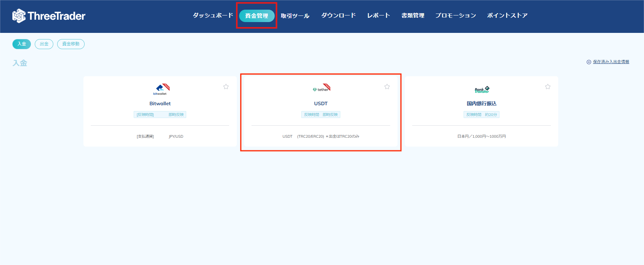Open the ポイントストア menu
This screenshot has height=265, width=644.
pos(507,15)
